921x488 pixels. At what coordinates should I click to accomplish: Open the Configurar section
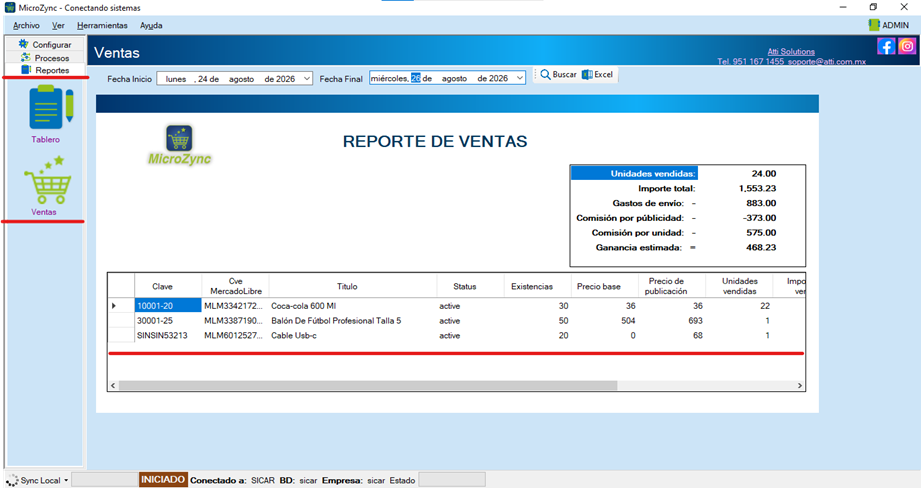46,44
